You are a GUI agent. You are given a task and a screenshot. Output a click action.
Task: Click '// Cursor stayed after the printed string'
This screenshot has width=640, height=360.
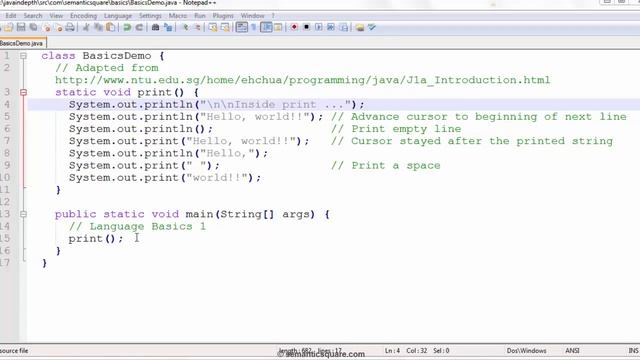pyautogui.click(x=472, y=141)
